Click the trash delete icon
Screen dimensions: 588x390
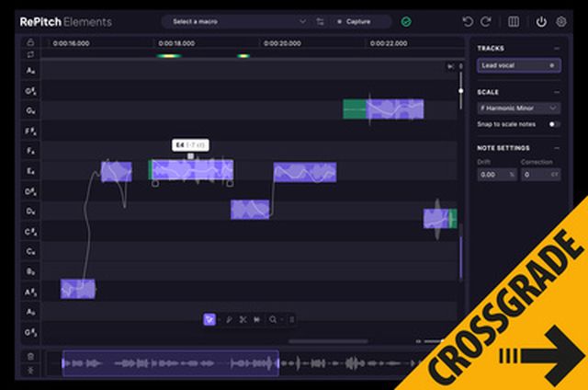click(x=30, y=356)
